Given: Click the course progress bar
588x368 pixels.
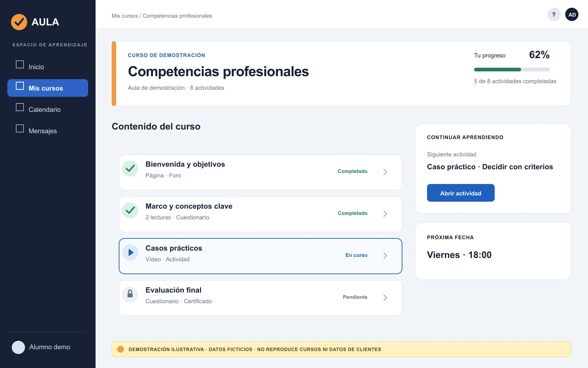Looking at the screenshot, I should click(x=512, y=70).
